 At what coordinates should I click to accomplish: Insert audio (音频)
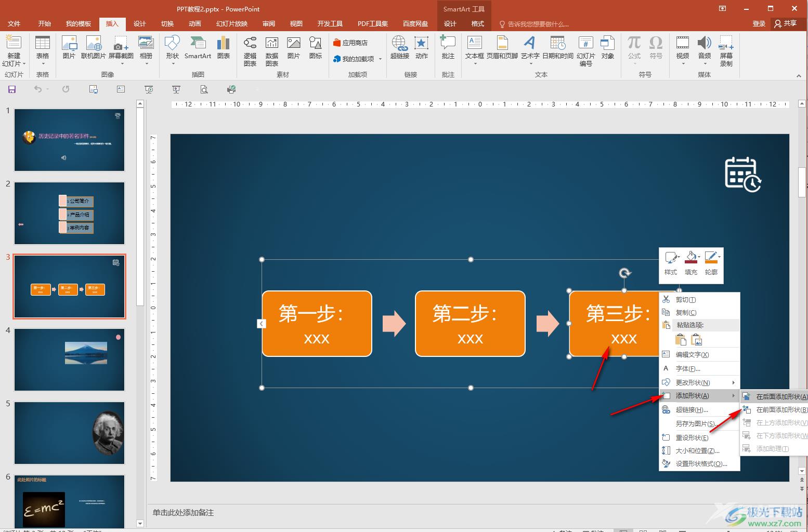705,51
